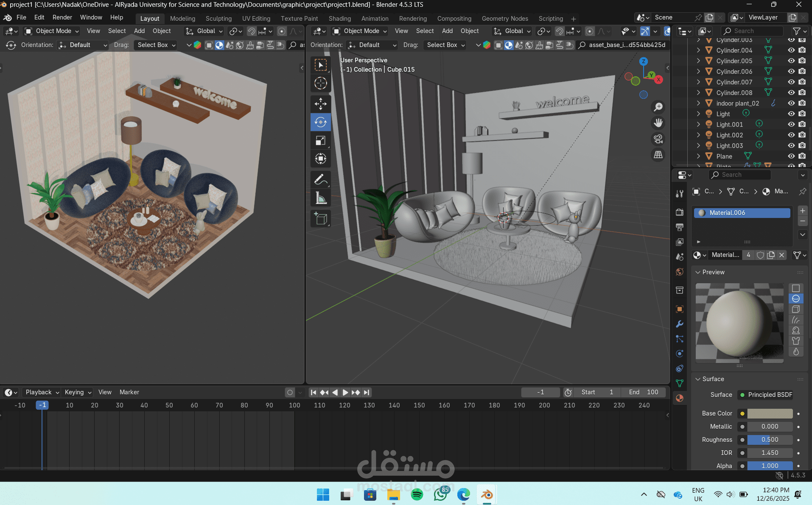Adjust the Alpha slider
812x505 pixels.
(770, 466)
